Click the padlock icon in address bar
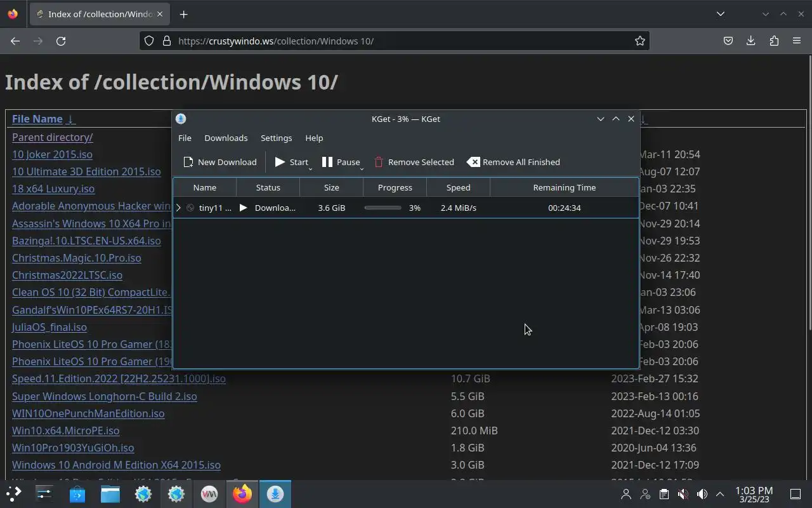812x508 pixels. pos(167,41)
